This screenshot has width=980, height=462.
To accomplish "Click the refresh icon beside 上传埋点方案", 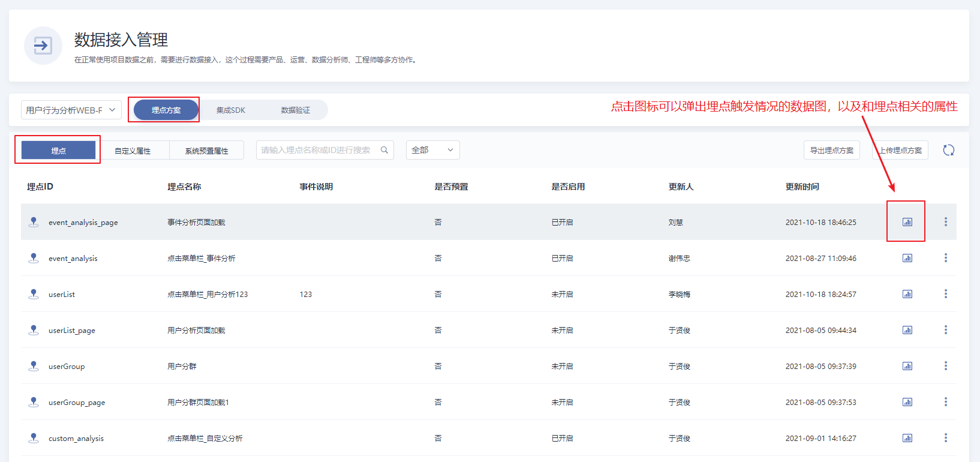I will click(x=948, y=150).
